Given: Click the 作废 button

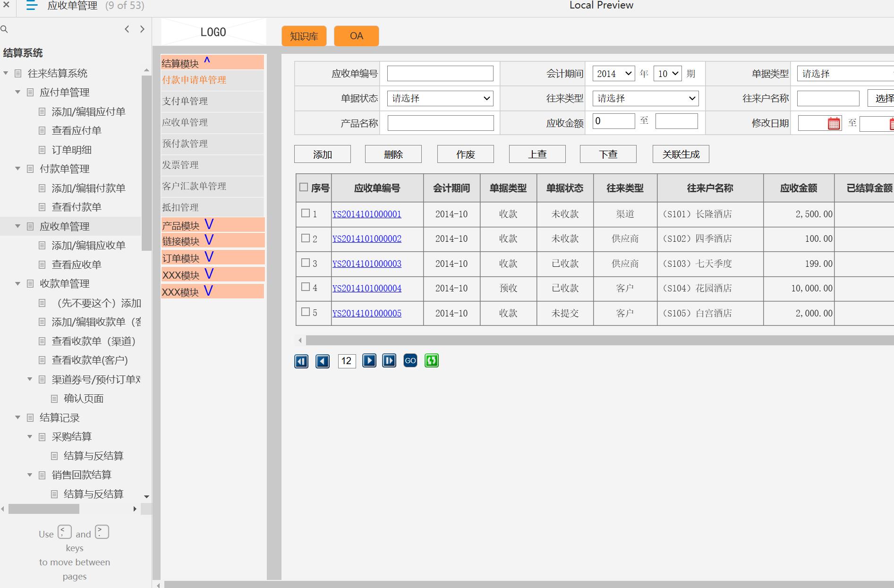Looking at the screenshot, I should [x=466, y=154].
